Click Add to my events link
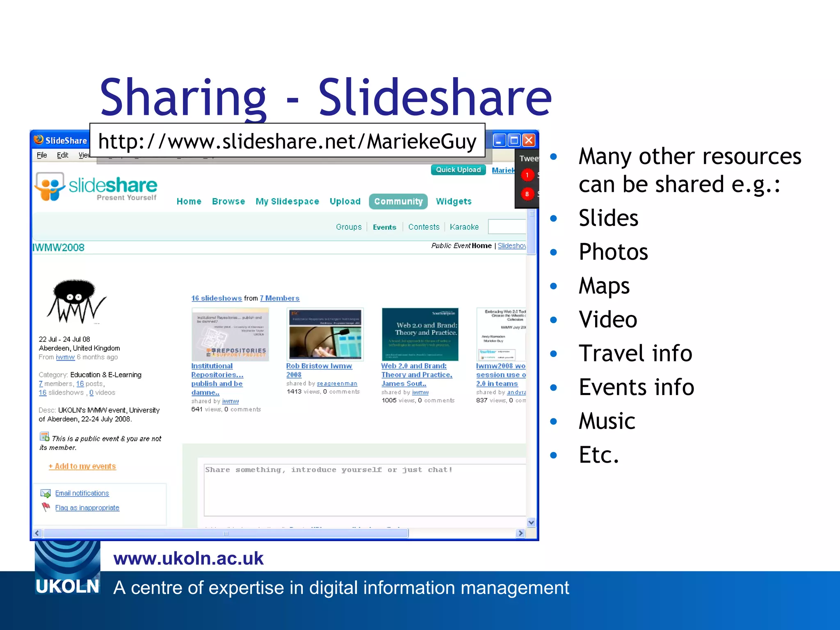 [x=82, y=466]
